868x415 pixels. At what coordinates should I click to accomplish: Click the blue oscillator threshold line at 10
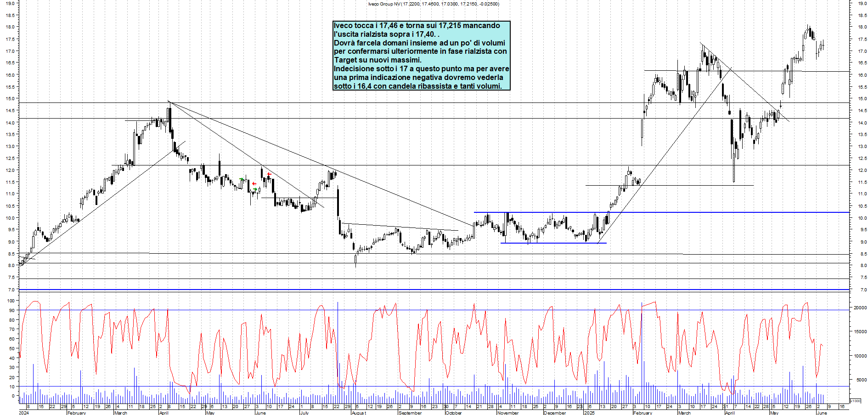pyautogui.click(x=413, y=387)
